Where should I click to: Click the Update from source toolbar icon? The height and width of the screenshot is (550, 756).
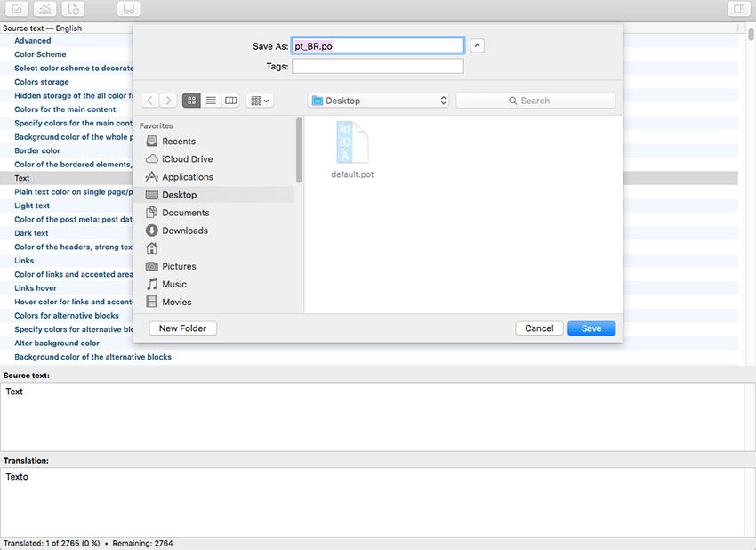[x=74, y=9]
